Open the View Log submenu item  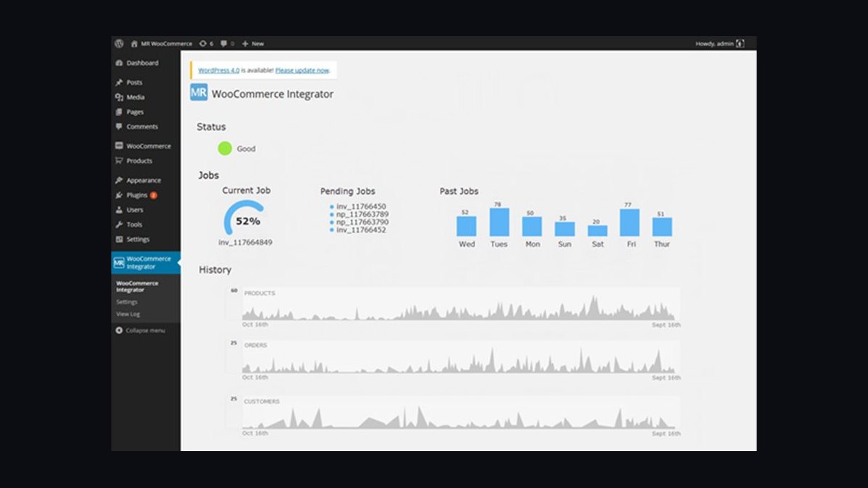pyautogui.click(x=128, y=314)
